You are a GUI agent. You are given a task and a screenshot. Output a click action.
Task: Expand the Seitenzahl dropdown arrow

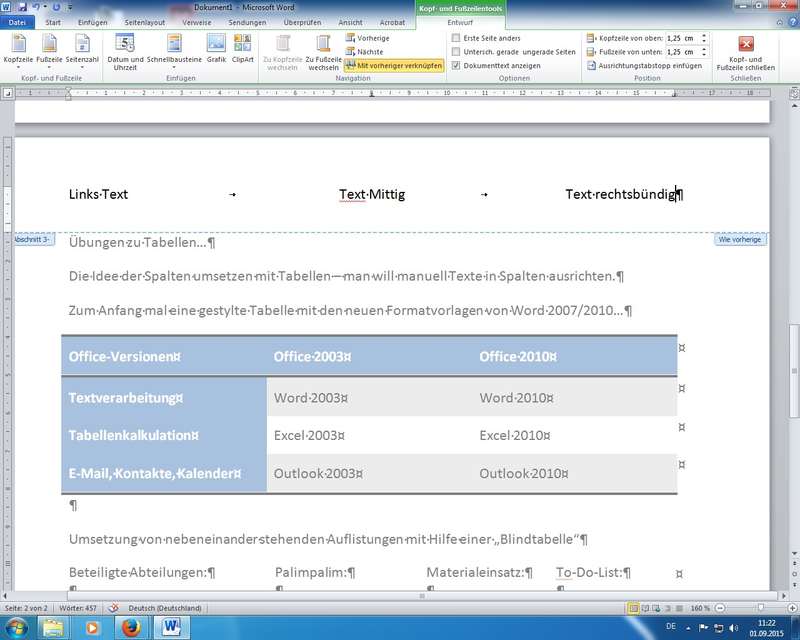point(82,67)
